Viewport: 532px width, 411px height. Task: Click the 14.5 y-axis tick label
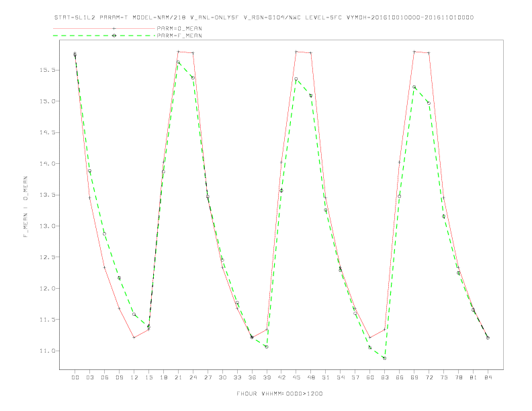[x=46, y=132]
